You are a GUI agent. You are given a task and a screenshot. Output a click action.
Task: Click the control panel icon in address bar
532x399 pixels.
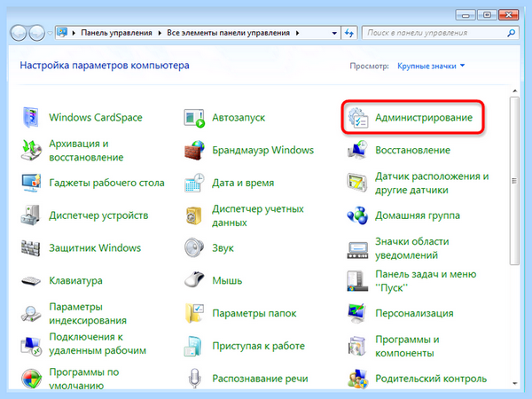point(62,33)
